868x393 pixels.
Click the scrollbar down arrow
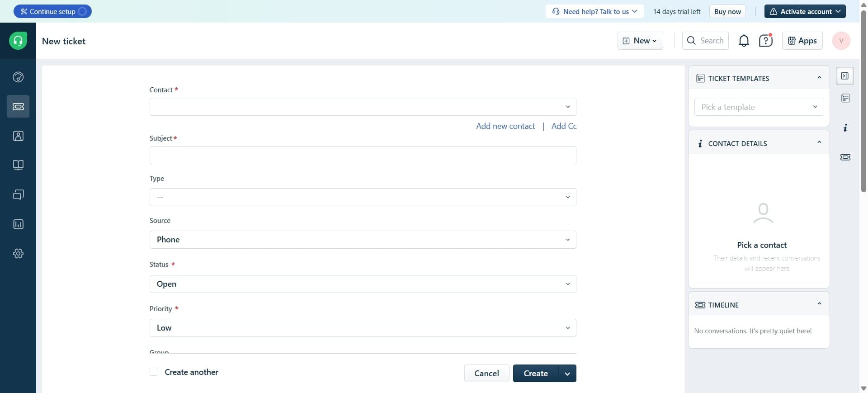pyautogui.click(x=863, y=388)
